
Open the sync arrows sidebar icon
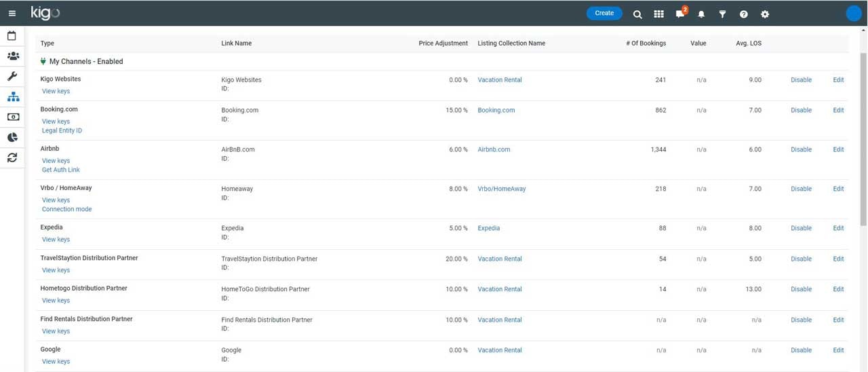[x=12, y=157]
